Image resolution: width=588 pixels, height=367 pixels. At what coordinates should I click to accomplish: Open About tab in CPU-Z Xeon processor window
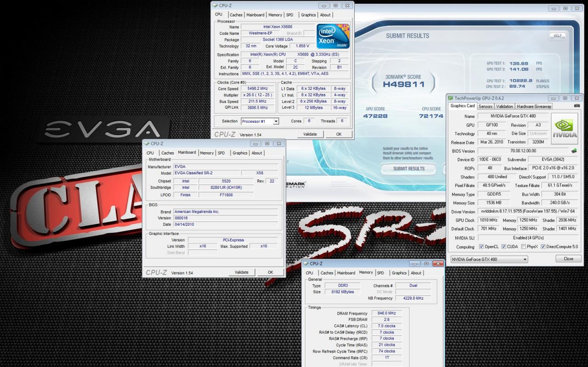325,15
